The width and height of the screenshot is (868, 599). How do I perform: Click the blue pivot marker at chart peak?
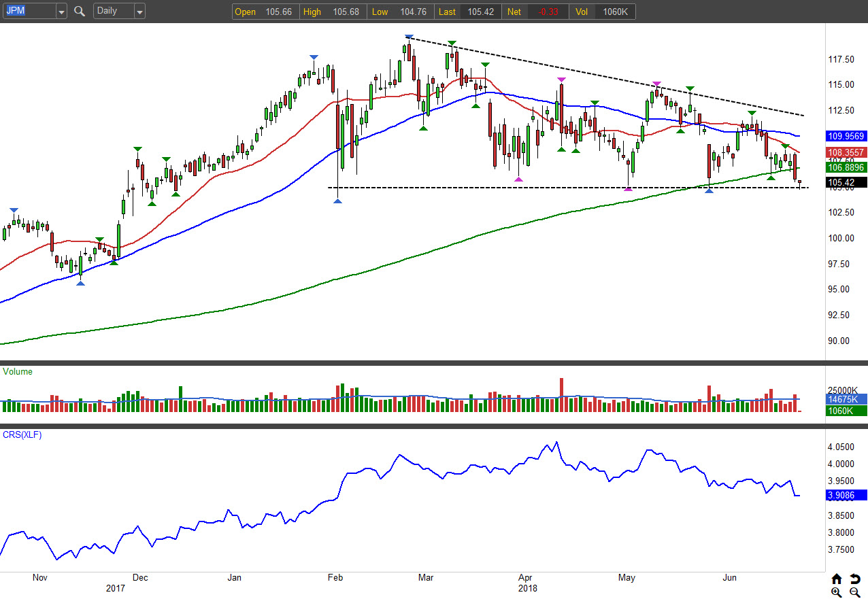point(408,37)
